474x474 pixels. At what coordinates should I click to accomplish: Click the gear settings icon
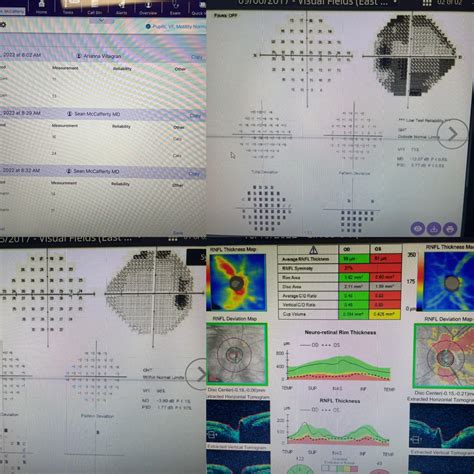click(3, 25)
